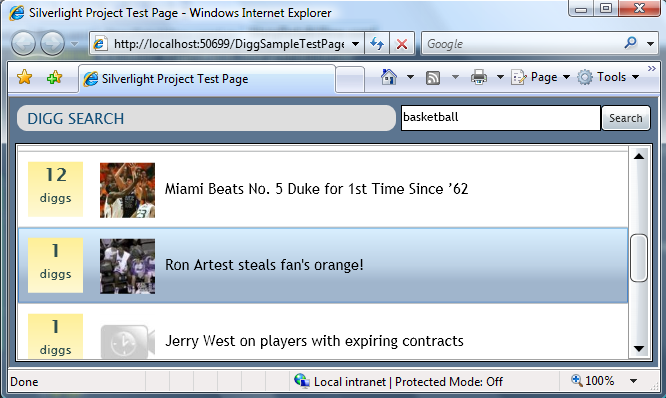Expand the Home button dropdown arrow
The image size is (666, 398).
pos(410,77)
